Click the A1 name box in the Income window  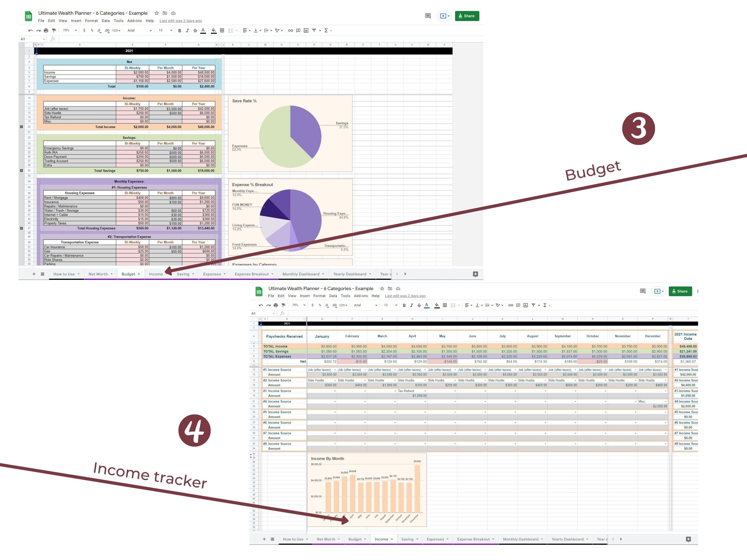[x=263, y=314]
